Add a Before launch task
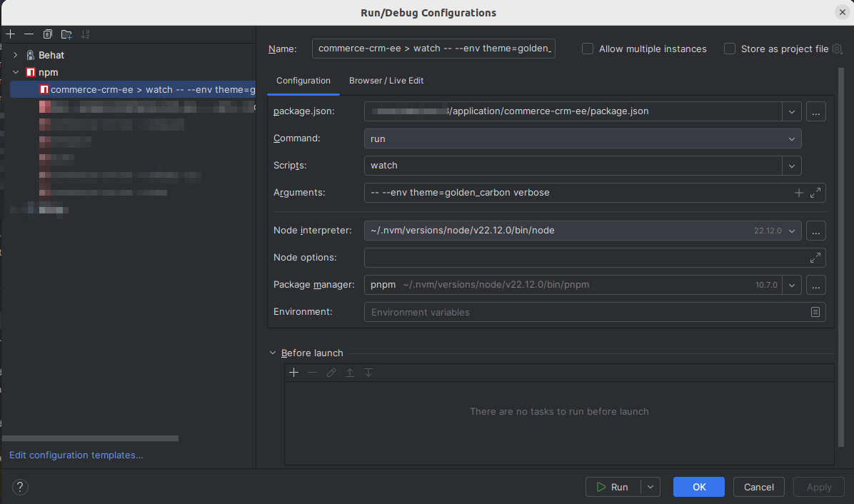Viewport: 854px width, 504px height. 293,373
